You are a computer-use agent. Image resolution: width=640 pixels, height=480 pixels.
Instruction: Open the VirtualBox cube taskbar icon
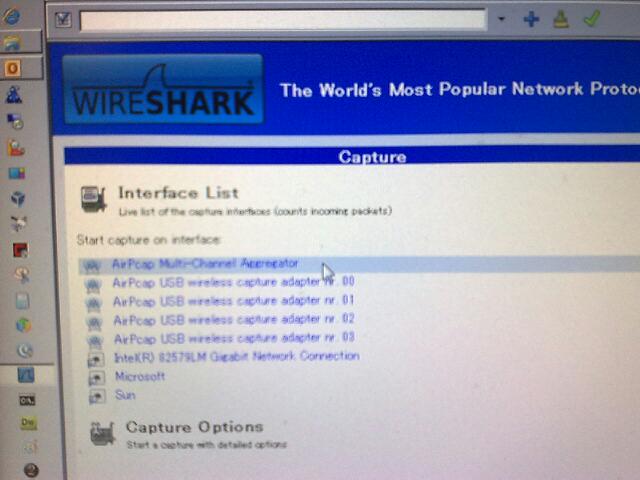(18, 198)
